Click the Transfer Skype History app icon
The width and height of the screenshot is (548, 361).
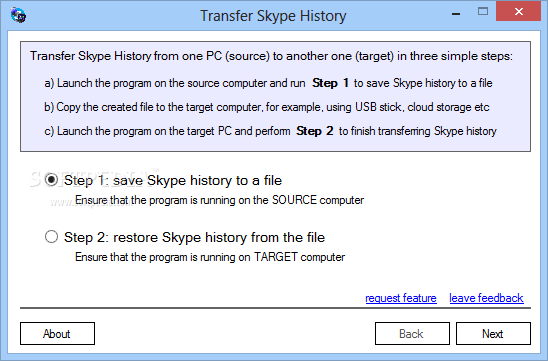[x=18, y=15]
